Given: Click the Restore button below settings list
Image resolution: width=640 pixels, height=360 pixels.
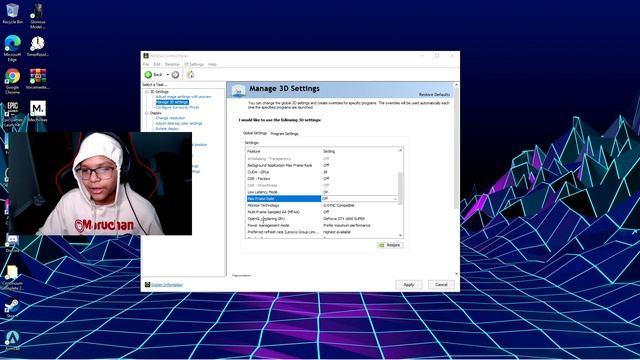Looking at the screenshot, I should (x=390, y=245).
